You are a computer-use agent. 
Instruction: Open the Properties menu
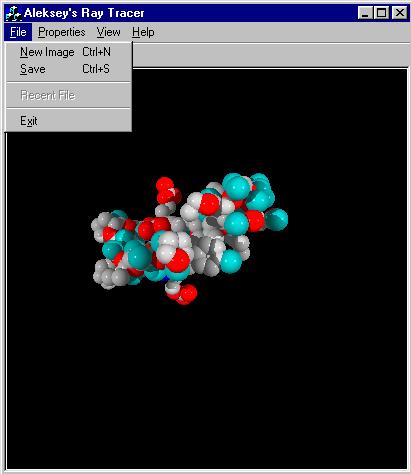[x=62, y=32]
